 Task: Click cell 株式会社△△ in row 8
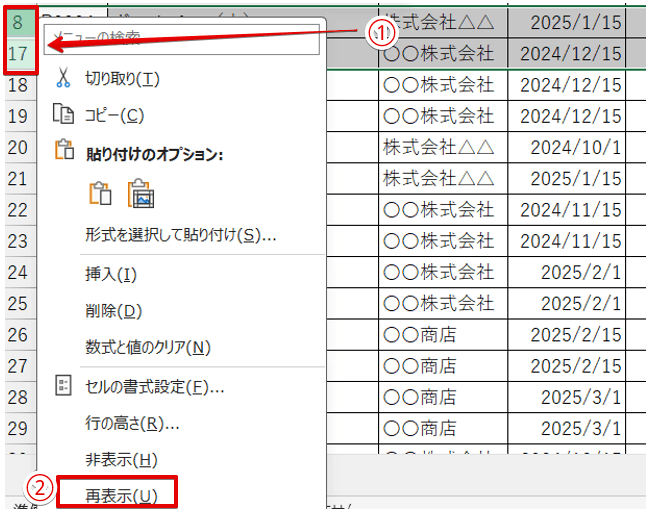[443, 22]
